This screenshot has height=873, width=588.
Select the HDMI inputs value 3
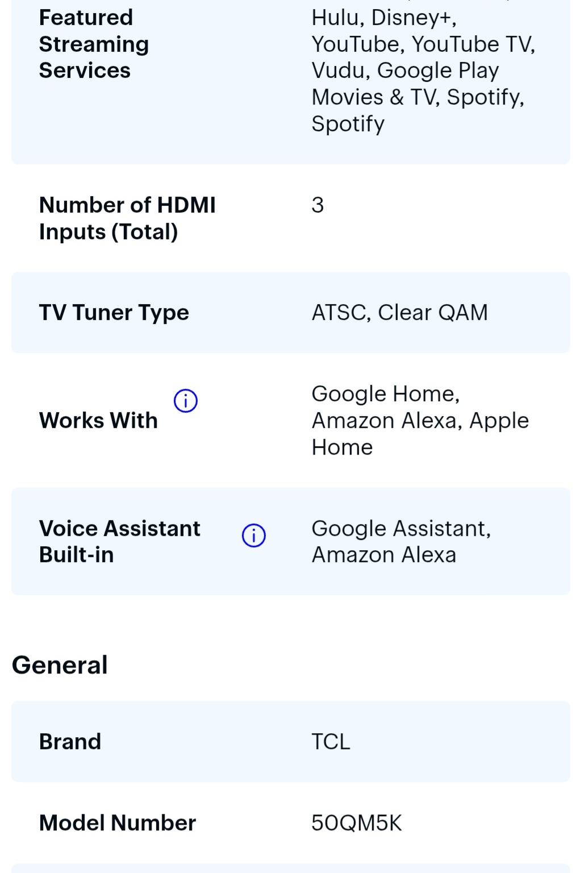[318, 205]
